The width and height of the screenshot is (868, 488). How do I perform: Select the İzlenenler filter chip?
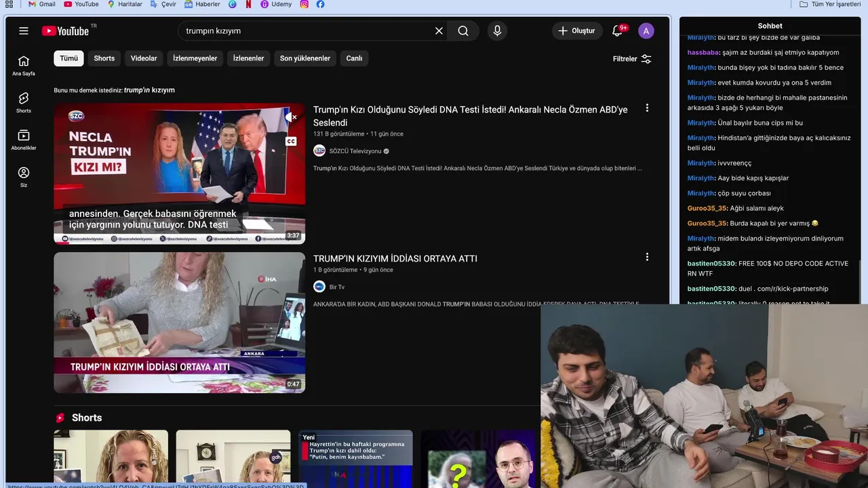click(x=249, y=58)
